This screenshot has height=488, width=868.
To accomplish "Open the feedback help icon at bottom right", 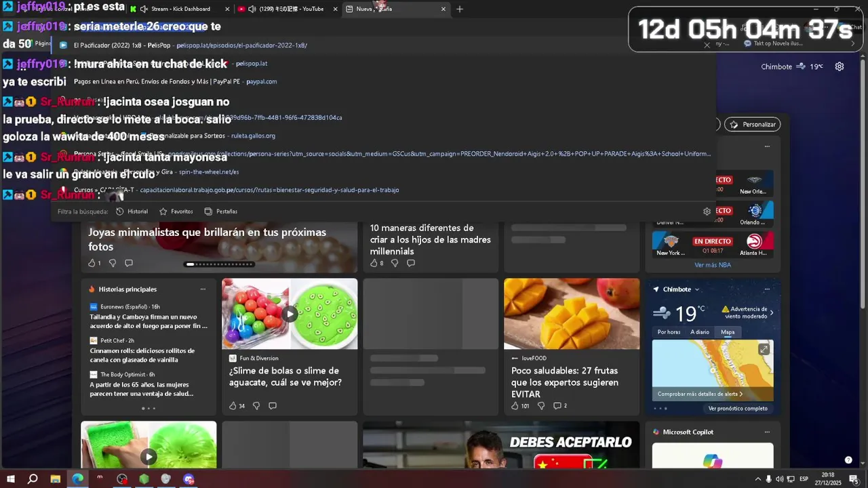I will tap(848, 460).
